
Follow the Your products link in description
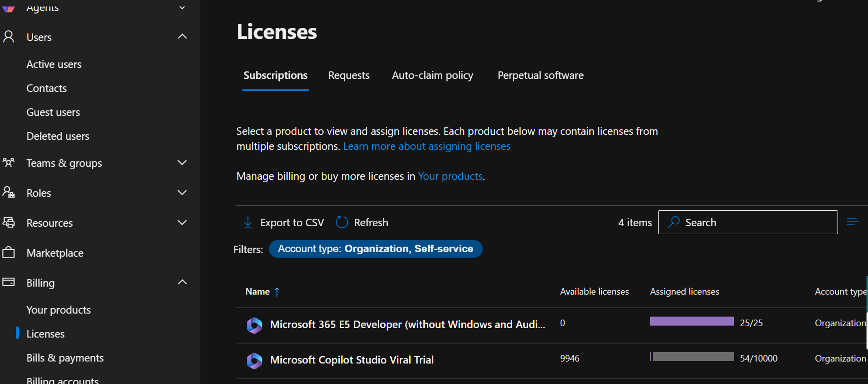click(x=450, y=176)
